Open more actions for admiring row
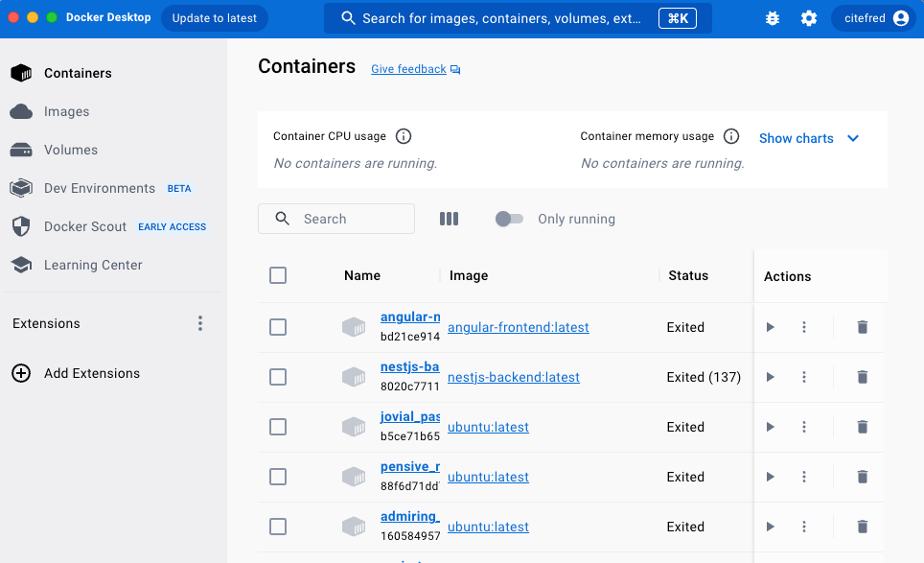Viewport: 924px width, 563px height. (804, 527)
